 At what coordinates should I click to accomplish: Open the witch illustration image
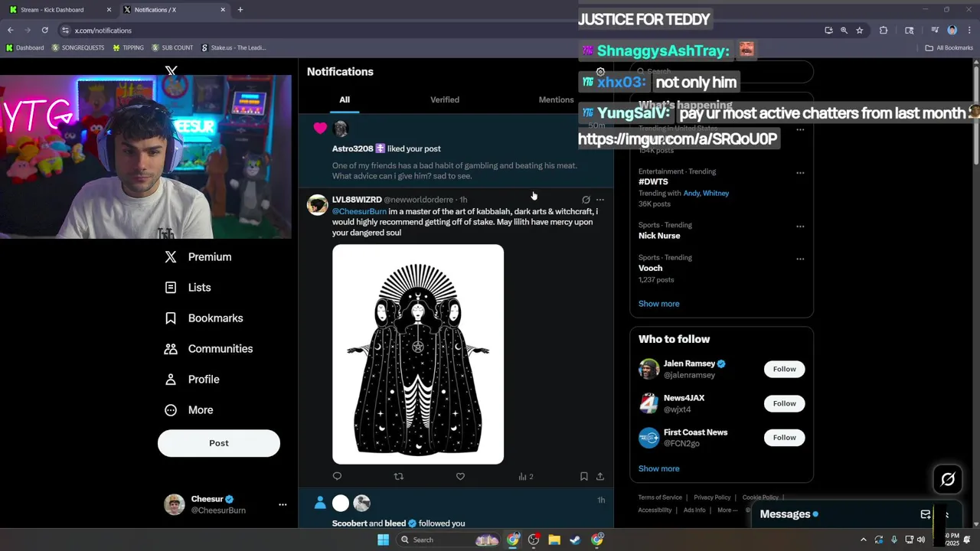pyautogui.click(x=418, y=354)
